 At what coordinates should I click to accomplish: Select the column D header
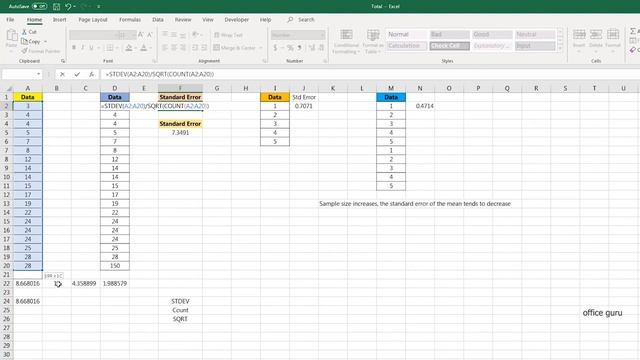115,88
